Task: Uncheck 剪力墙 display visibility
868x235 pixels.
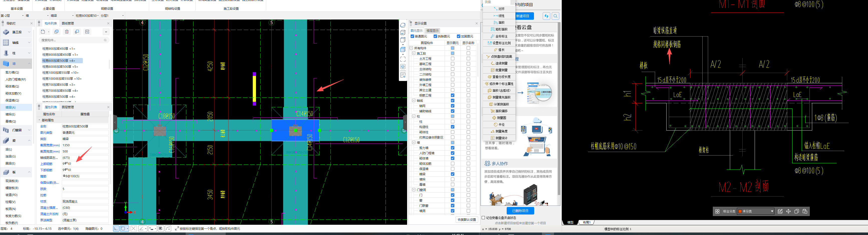Action: point(453,147)
